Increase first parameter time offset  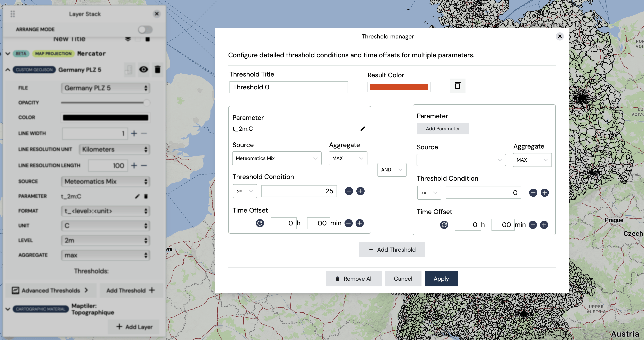click(x=359, y=223)
